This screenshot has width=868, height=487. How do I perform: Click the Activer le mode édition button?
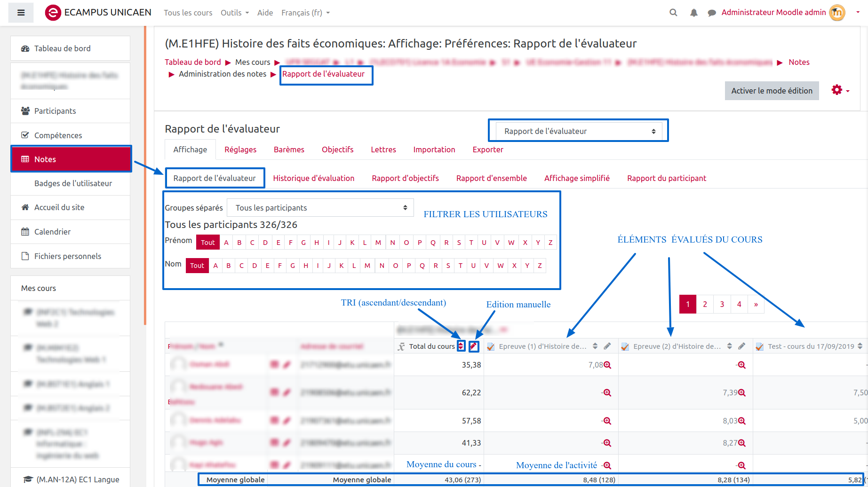[x=771, y=91]
